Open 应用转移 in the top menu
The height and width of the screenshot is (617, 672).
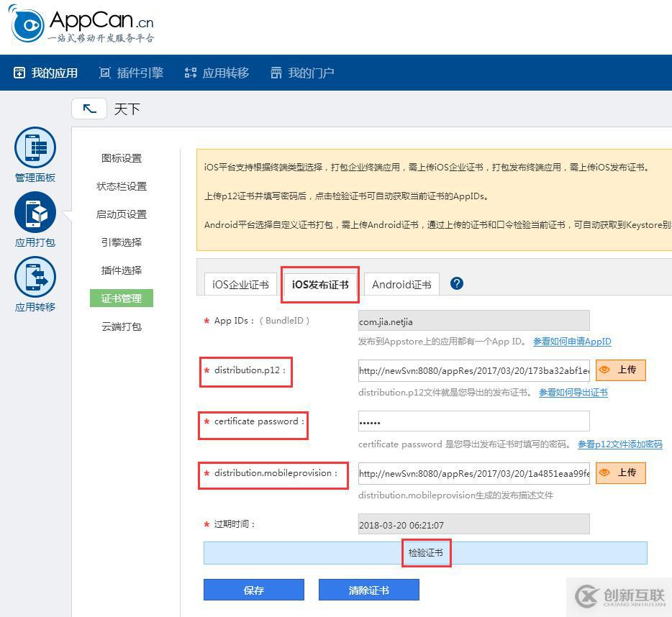[226, 73]
